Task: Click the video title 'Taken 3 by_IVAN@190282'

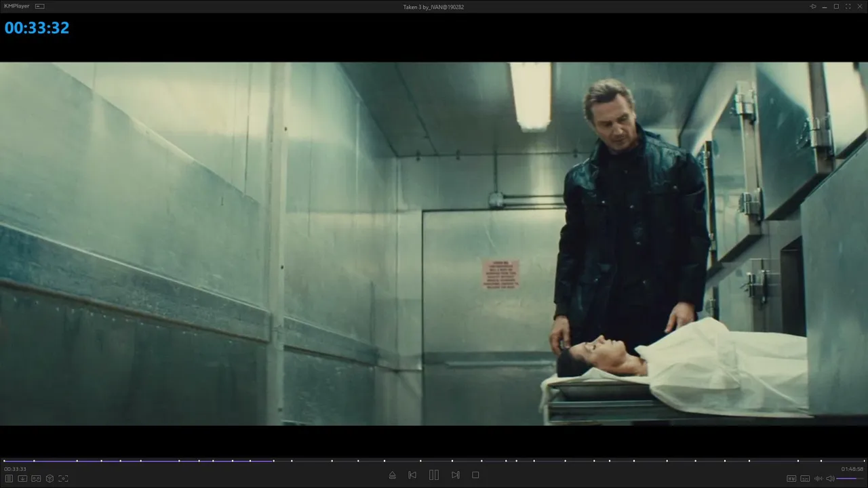Action: coord(433,7)
